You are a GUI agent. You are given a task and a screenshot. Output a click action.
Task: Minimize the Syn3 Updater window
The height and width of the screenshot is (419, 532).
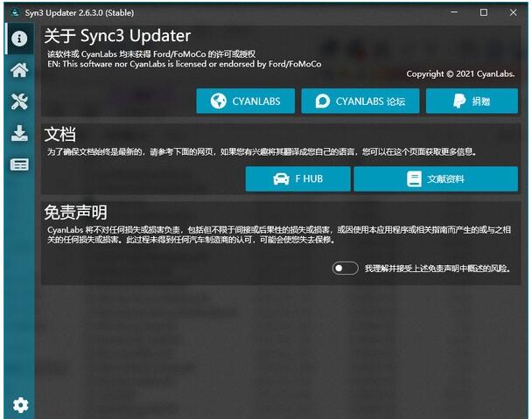454,12
